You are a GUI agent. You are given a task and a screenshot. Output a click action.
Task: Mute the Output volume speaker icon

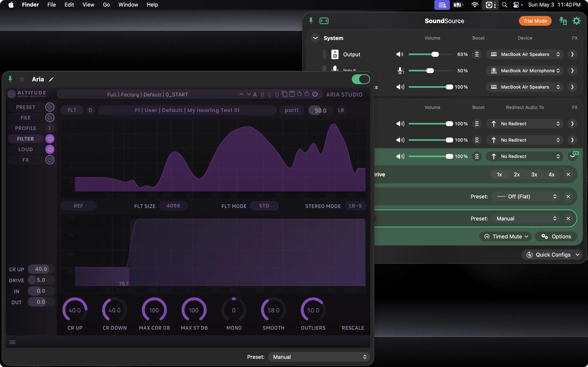pos(400,54)
